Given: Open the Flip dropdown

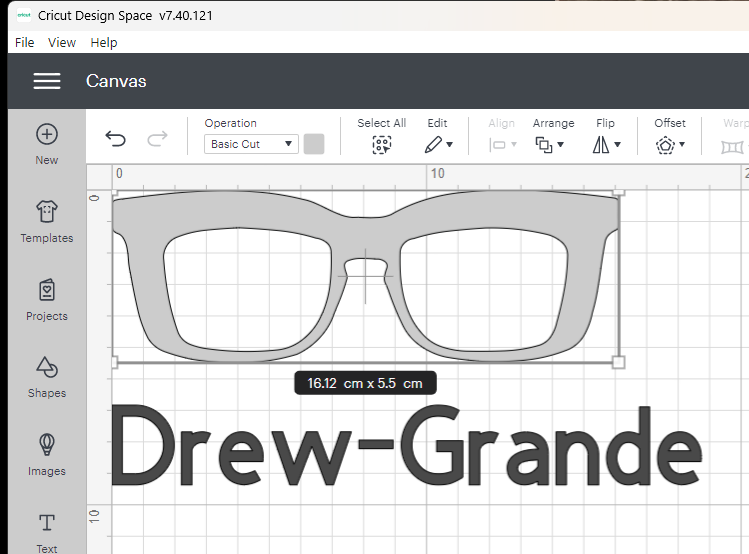Looking at the screenshot, I should point(605,145).
